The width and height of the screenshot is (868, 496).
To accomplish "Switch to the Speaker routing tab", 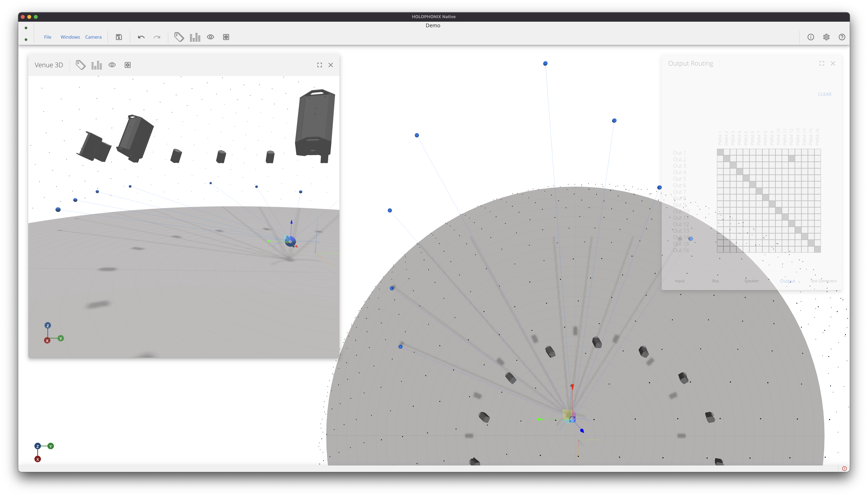I will pos(752,281).
